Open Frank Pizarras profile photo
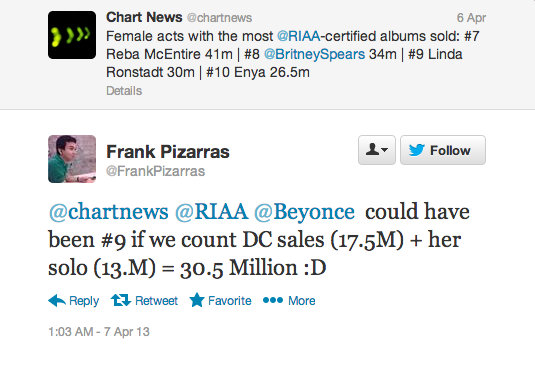Image resolution: width=535 pixels, height=369 pixels. point(72,159)
